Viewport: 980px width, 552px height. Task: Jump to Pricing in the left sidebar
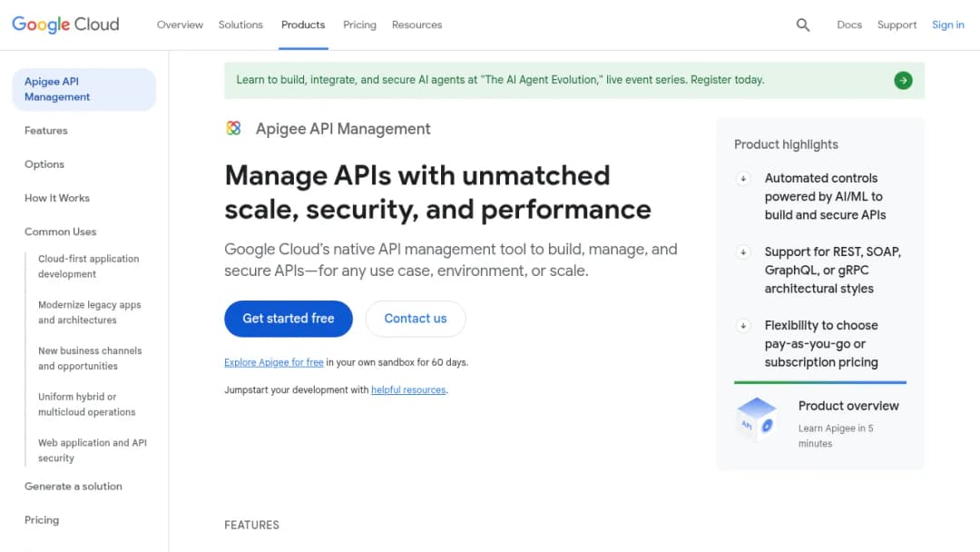coord(42,520)
